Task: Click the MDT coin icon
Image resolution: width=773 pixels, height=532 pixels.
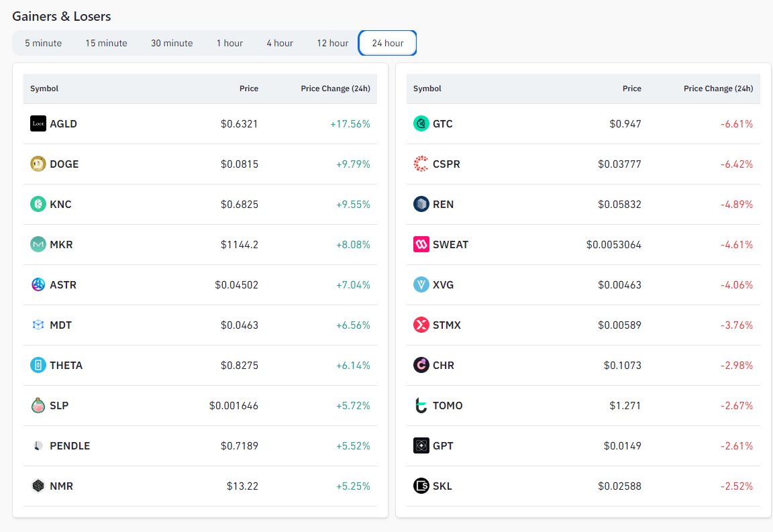Action: click(38, 325)
